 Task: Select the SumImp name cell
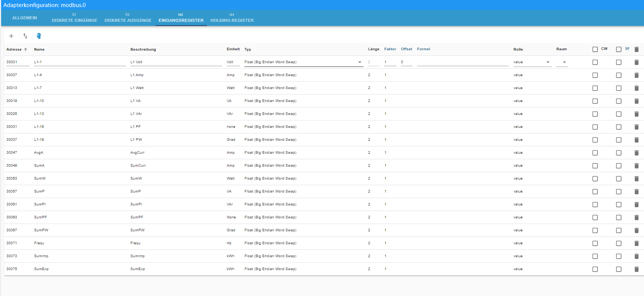point(41,256)
